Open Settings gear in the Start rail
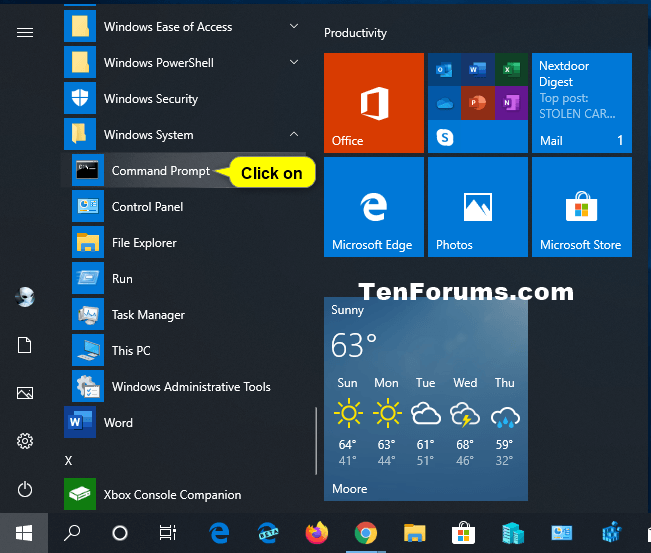Viewport: 651px width, 553px height. tap(24, 441)
